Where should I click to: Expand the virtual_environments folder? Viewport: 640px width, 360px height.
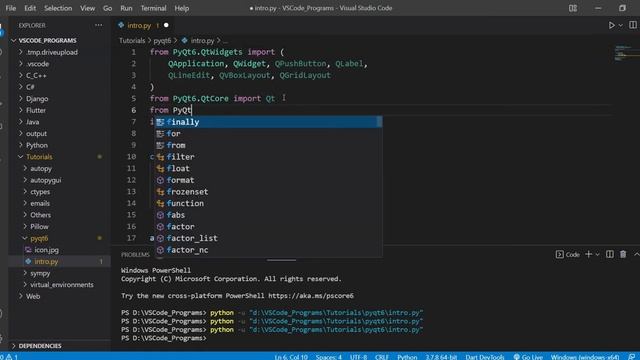point(61,285)
